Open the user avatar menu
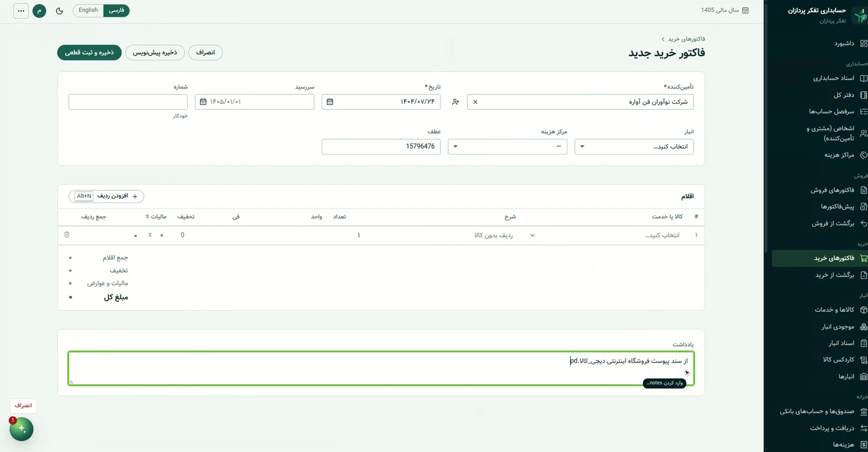The image size is (868, 452). (40, 11)
